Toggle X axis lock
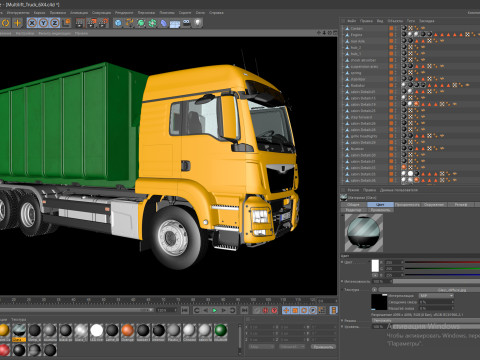 point(32,23)
